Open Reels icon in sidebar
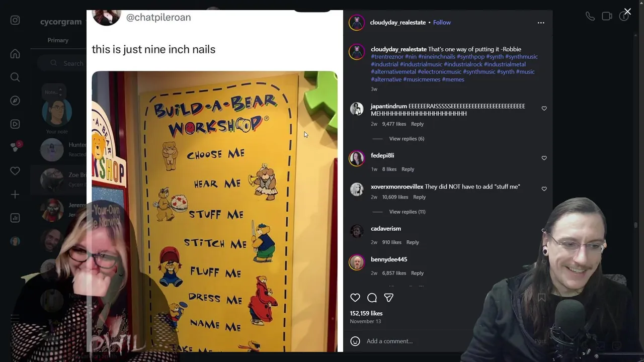Viewport: 644px width, 362px height. click(15, 124)
